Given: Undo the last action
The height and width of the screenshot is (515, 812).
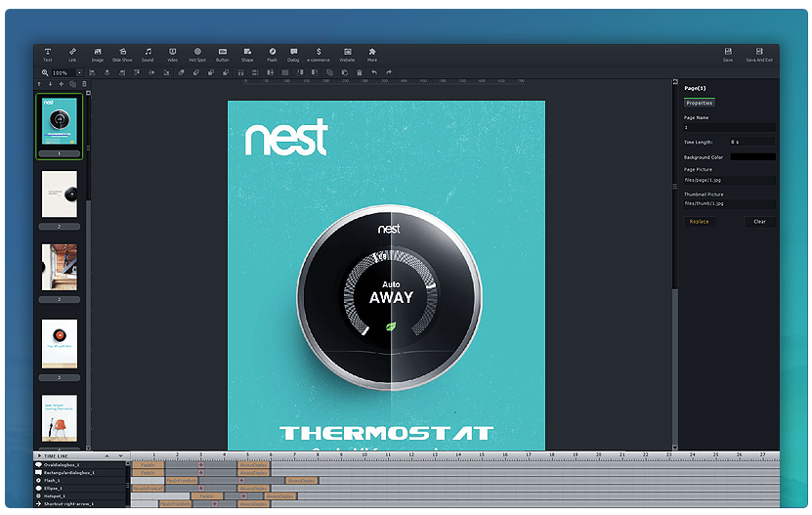Looking at the screenshot, I should pyautogui.click(x=374, y=72).
